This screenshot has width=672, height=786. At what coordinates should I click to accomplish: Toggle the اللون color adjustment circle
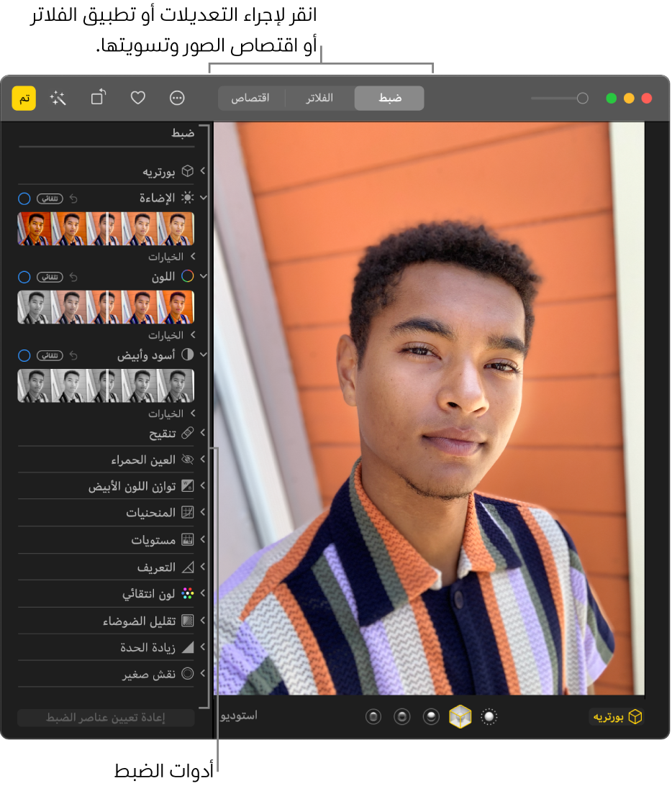(x=24, y=276)
